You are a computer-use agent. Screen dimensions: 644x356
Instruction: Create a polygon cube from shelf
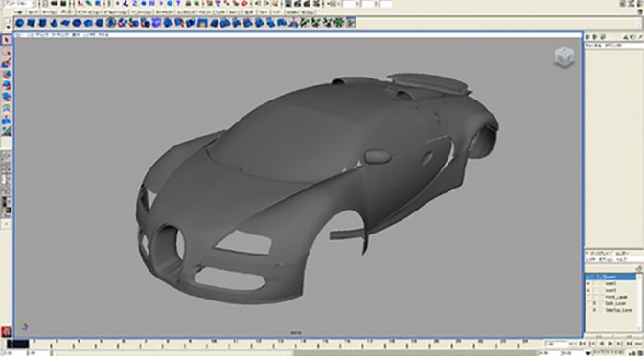click(x=32, y=23)
